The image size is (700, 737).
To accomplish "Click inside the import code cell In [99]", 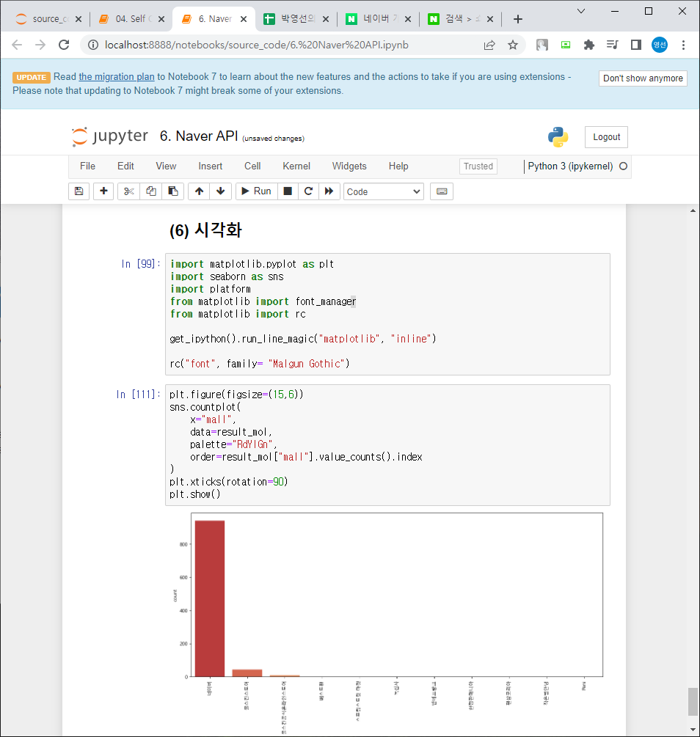I will click(x=387, y=314).
